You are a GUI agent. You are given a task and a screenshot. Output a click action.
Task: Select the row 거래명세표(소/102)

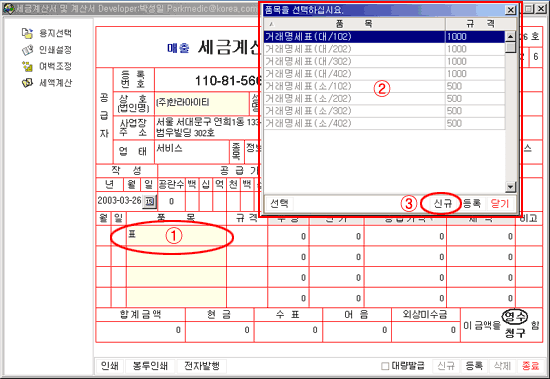[384, 86]
